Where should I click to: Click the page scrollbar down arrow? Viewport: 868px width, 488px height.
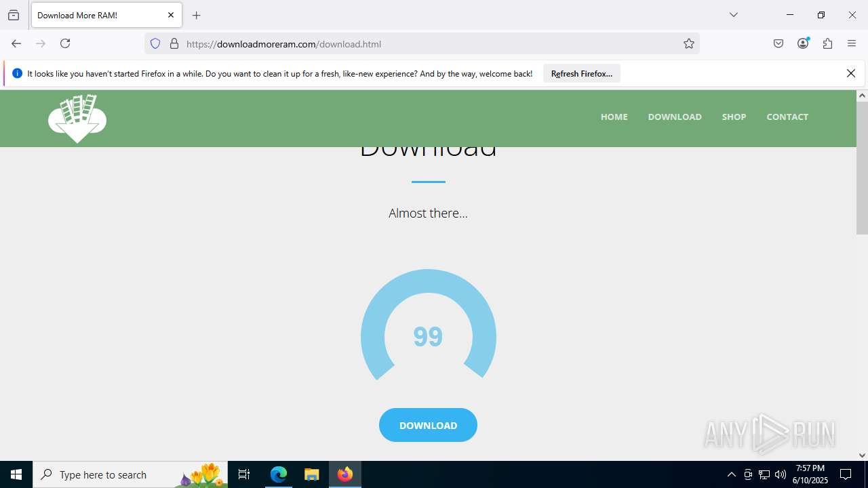(862, 455)
